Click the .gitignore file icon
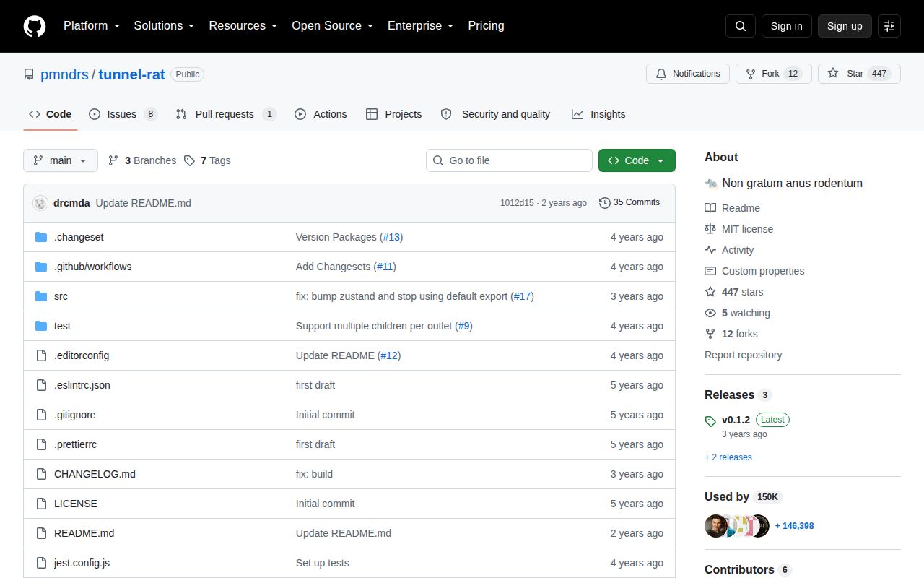This screenshot has width=924, height=578. (41, 415)
